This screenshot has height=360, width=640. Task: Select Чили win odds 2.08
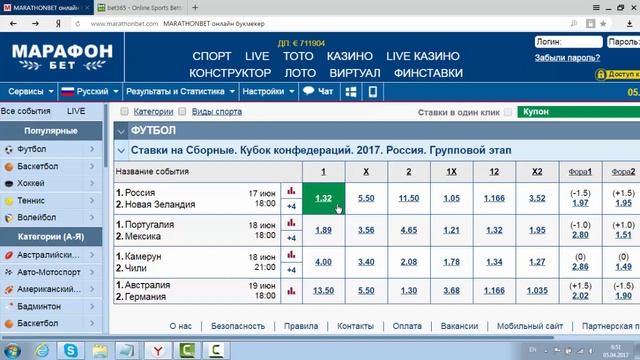[409, 262]
